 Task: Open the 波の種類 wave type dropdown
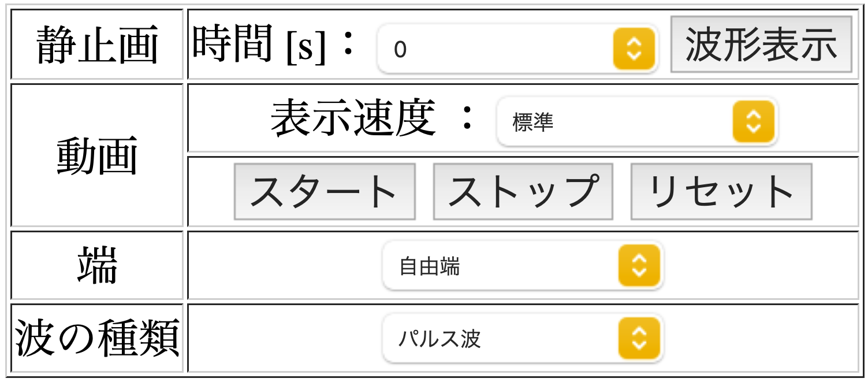click(501, 339)
